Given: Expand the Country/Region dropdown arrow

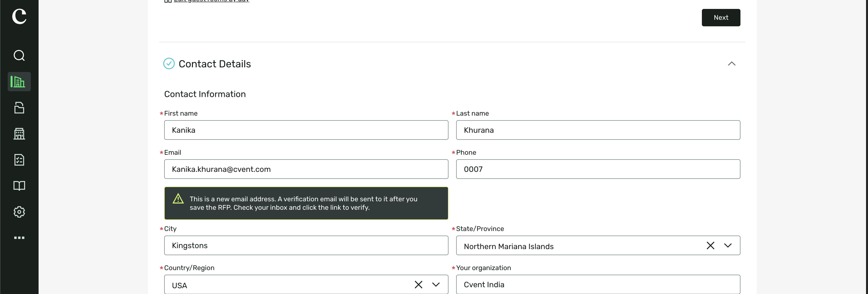Looking at the screenshot, I should coord(436,285).
